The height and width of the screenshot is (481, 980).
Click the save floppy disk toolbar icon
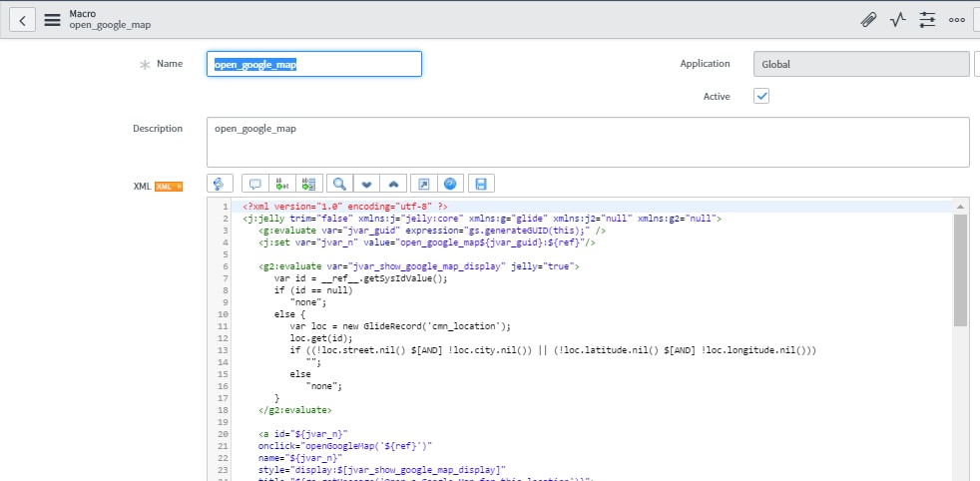pos(481,184)
